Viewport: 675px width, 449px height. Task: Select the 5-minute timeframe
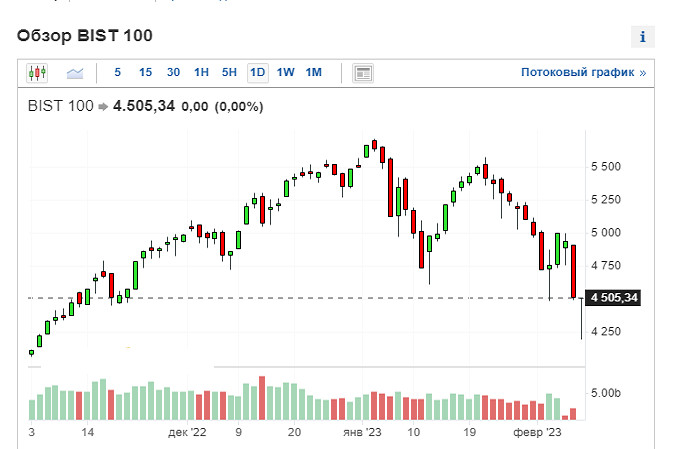[x=118, y=73]
